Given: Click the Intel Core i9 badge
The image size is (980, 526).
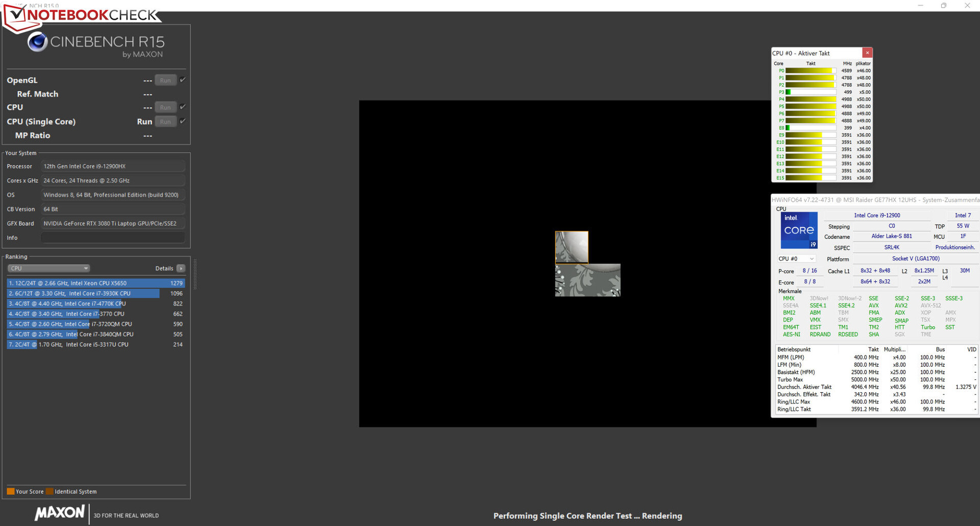Looking at the screenshot, I should tap(799, 230).
